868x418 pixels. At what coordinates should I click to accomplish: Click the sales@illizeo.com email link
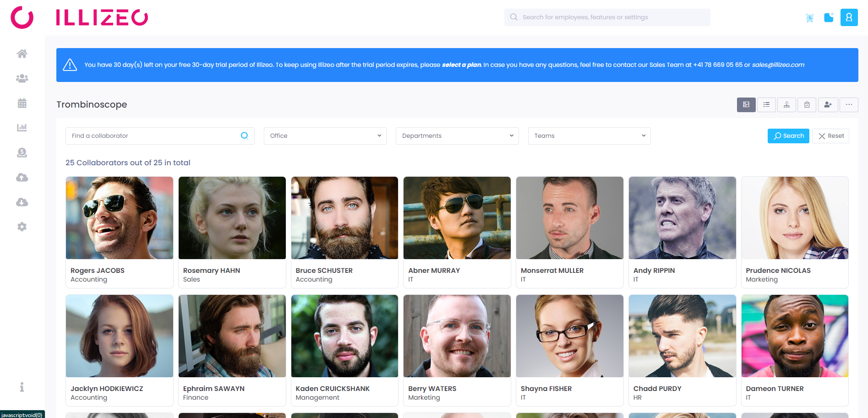click(778, 65)
